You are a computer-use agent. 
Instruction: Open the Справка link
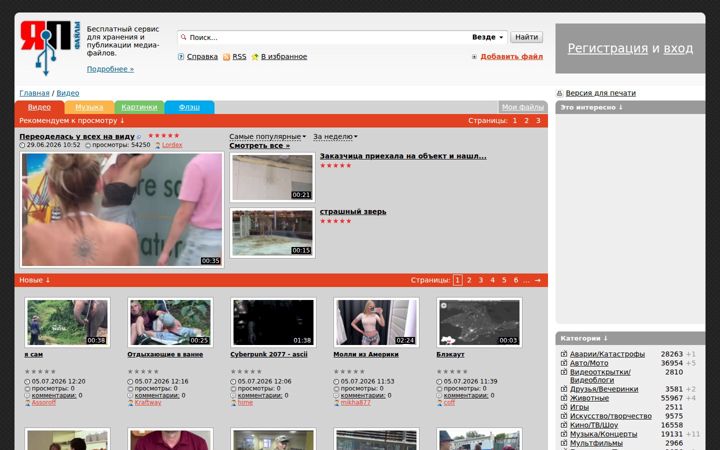202,57
